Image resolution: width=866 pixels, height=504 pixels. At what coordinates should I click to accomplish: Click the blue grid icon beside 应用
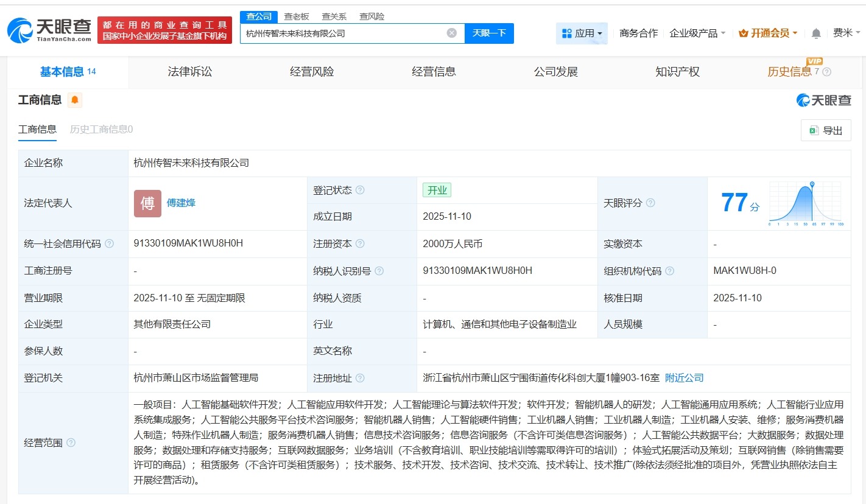pyautogui.click(x=566, y=33)
